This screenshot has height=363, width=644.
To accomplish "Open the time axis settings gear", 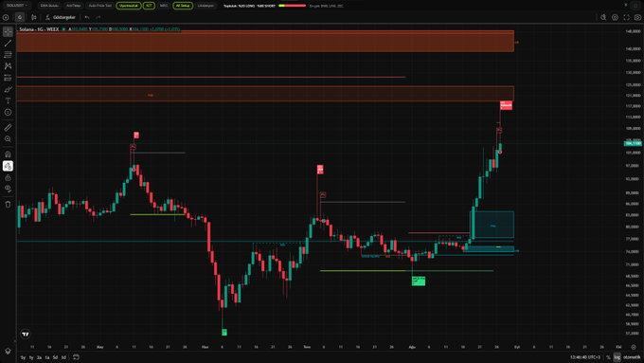I will point(634,347).
